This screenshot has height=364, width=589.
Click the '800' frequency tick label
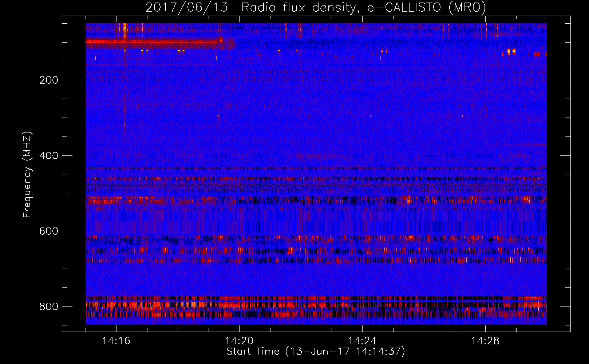(48, 306)
